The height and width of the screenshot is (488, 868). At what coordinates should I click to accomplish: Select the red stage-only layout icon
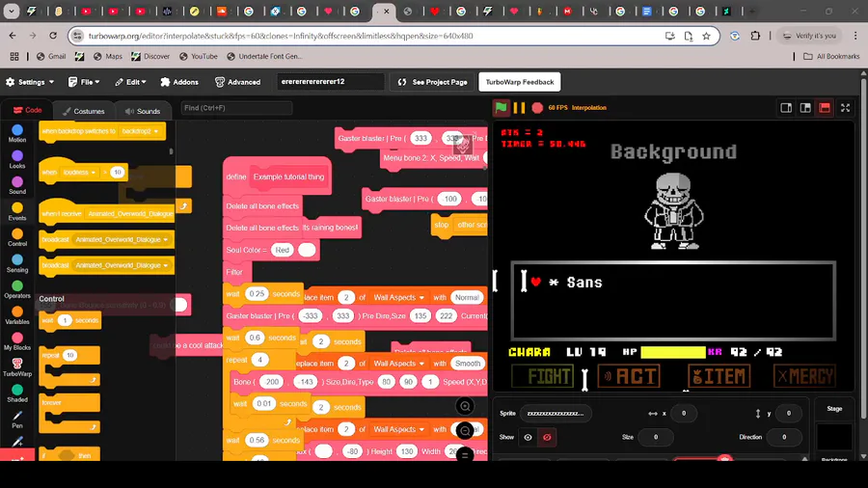[825, 108]
